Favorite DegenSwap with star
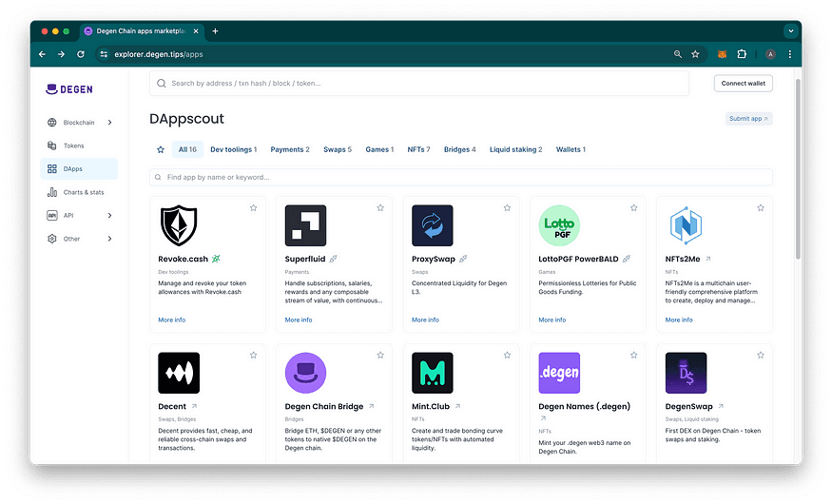 (761, 355)
